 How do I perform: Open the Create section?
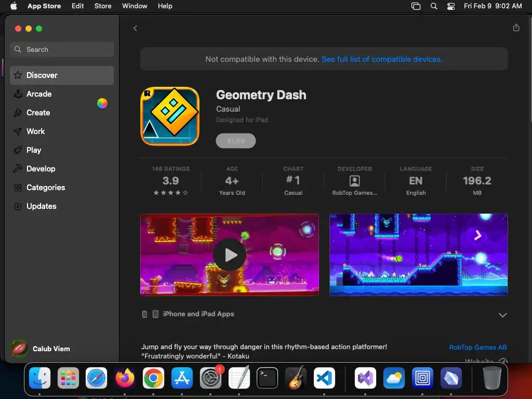(x=62, y=113)
